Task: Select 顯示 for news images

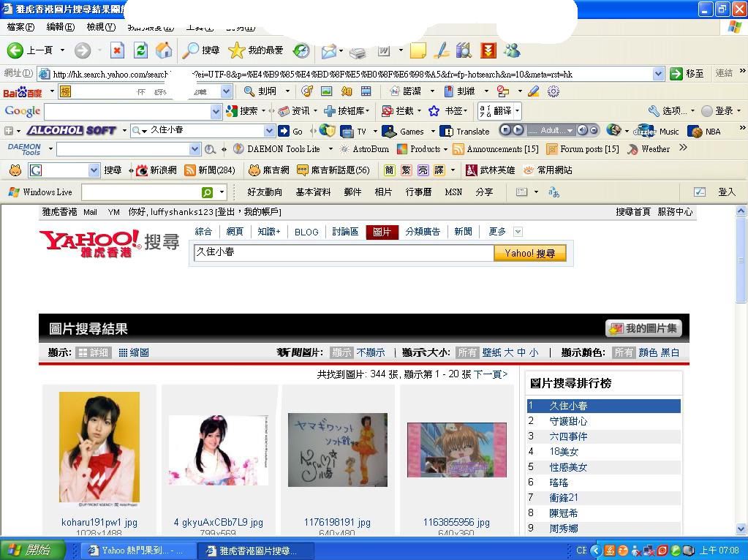Action: tap(341, 352)
